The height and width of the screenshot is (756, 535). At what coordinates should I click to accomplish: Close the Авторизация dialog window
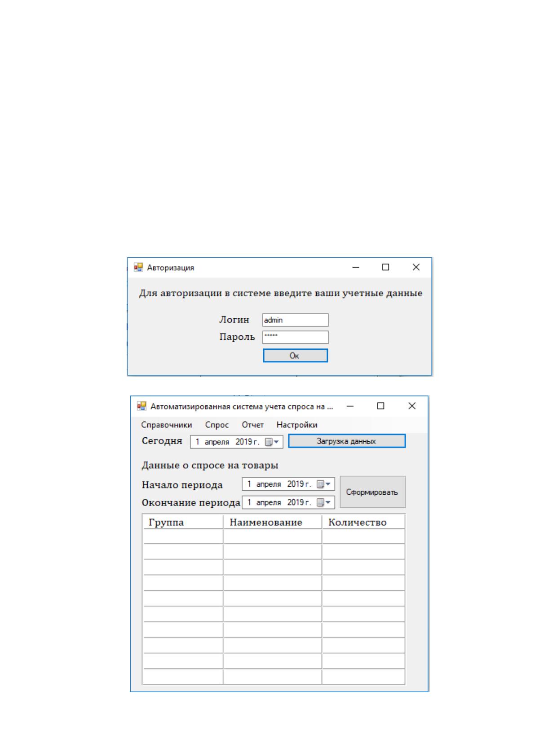pyautogui.click(x=416, y=267)
